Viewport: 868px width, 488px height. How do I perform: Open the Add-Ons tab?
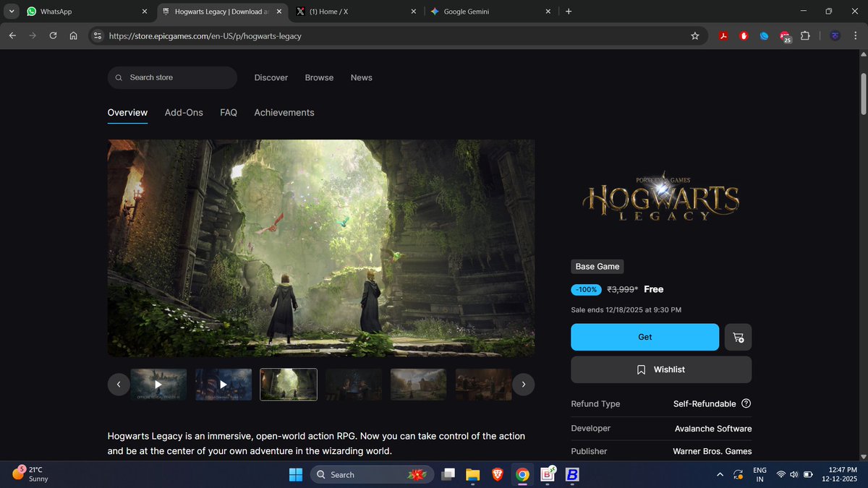(184, 113)
